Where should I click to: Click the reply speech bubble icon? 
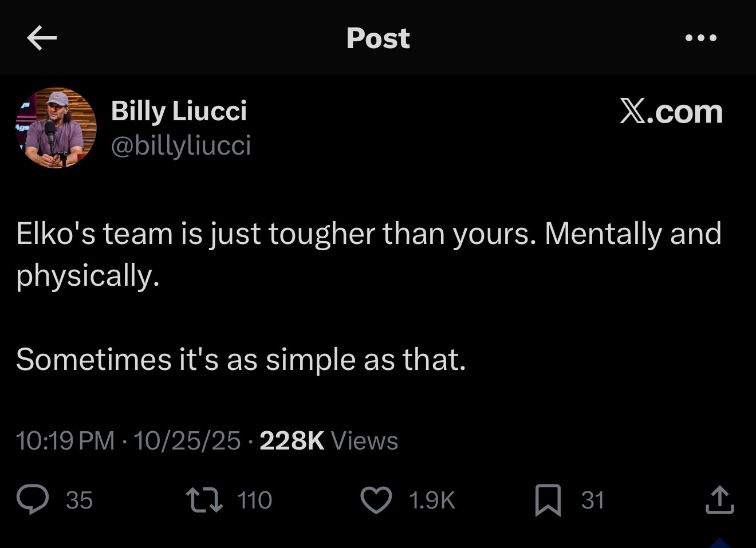point(33,499)
